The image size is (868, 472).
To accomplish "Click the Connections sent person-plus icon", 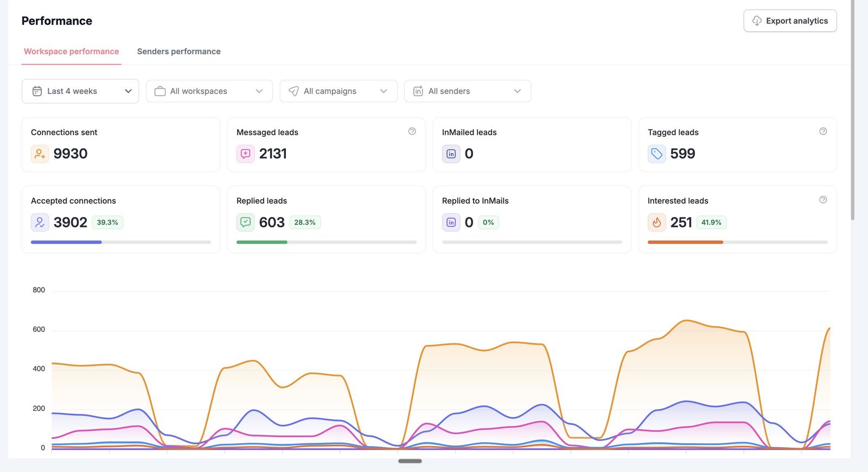I will pos(40,154).
